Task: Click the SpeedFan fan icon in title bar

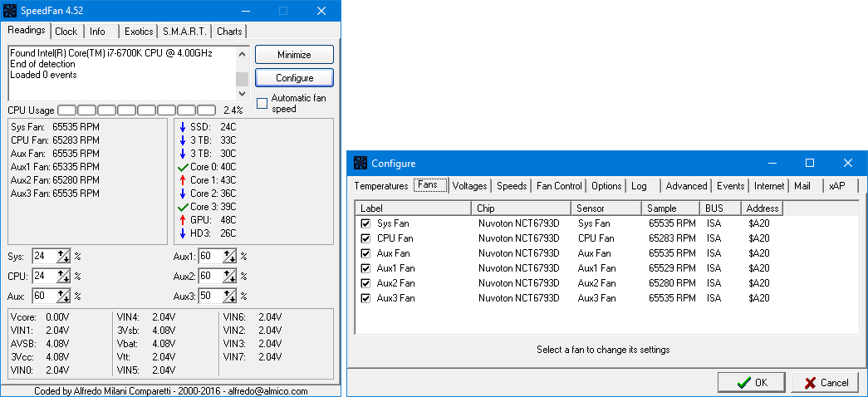Action: coord(10,11)
